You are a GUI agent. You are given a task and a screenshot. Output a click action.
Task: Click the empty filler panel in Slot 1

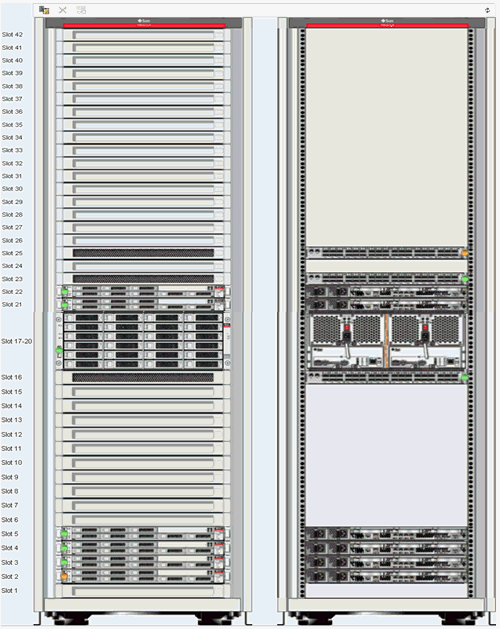143,591
